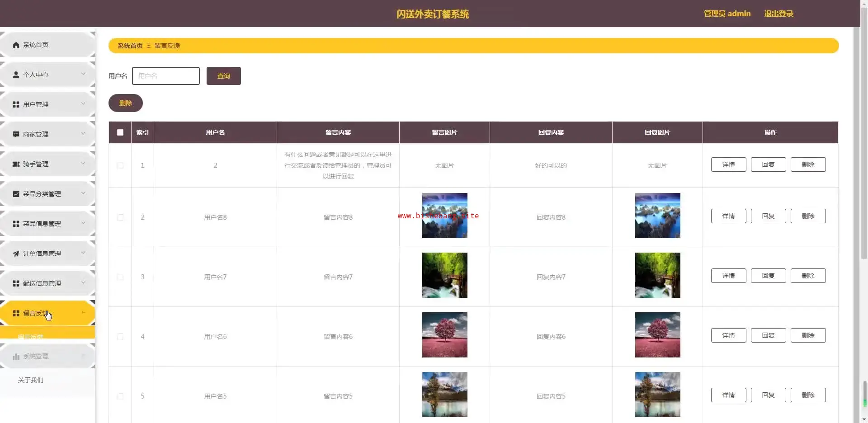Click the home icon beside 系统首页
This screenshot has height=423, width=868.
point(16,45)
